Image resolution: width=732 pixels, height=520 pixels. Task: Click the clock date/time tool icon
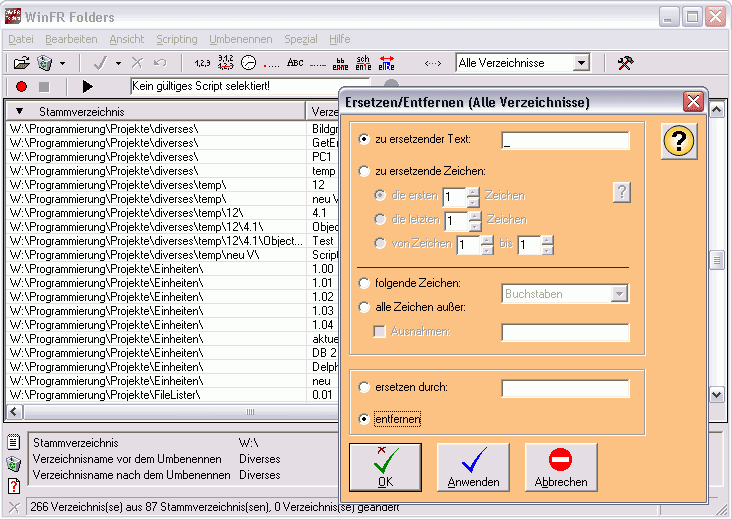coord(248,63)
